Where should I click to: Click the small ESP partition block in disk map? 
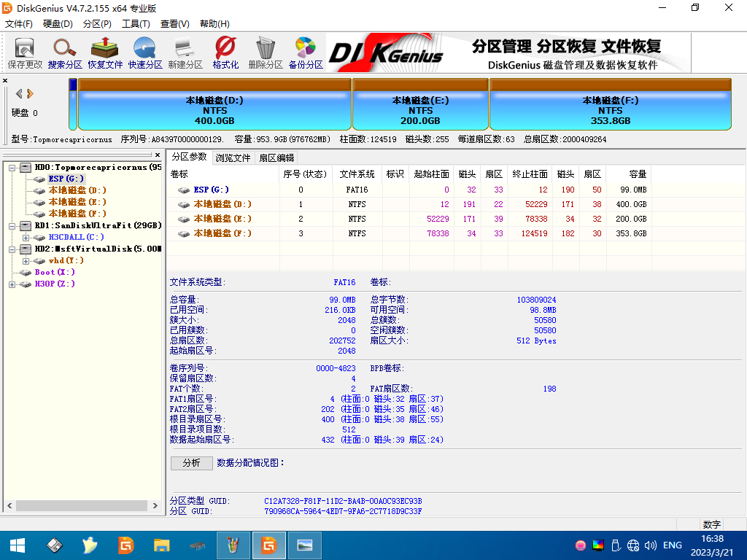pos(73,105)
